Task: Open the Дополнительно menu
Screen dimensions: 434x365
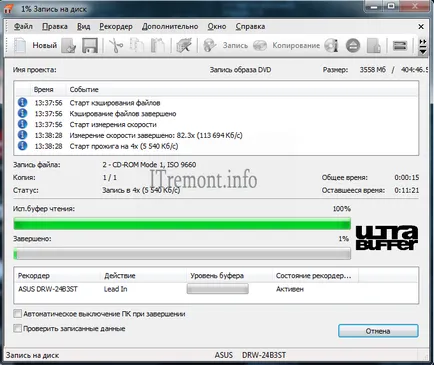Action: [170, 26]
